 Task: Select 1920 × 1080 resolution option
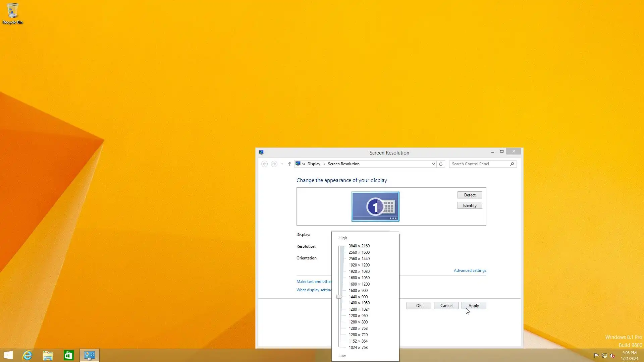pos(359,271)
